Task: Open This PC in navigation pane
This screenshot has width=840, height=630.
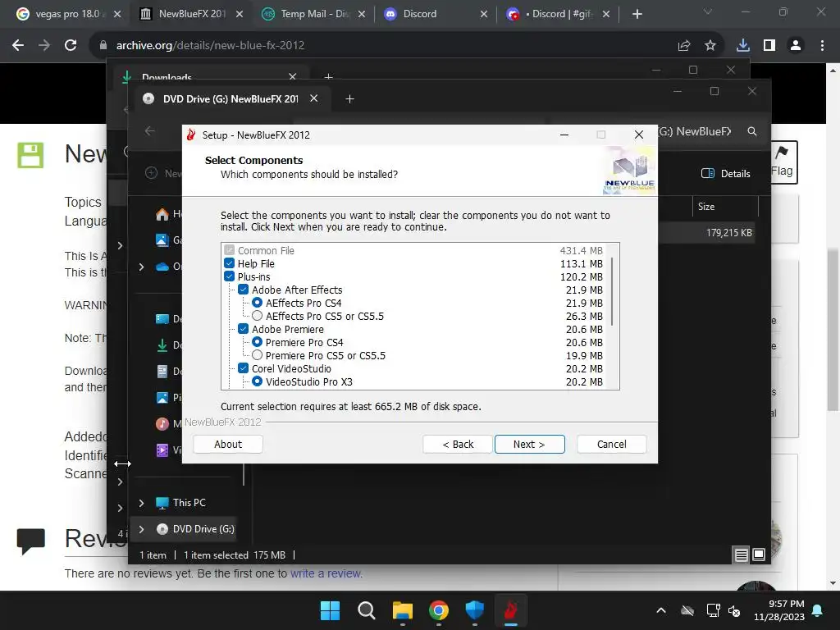Action: click(189, 503)
